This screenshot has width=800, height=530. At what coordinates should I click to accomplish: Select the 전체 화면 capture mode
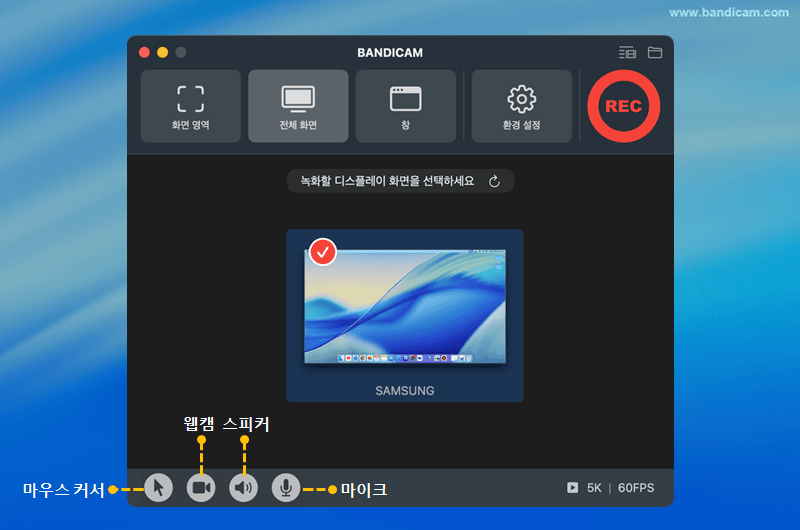(x=298, y=106)
